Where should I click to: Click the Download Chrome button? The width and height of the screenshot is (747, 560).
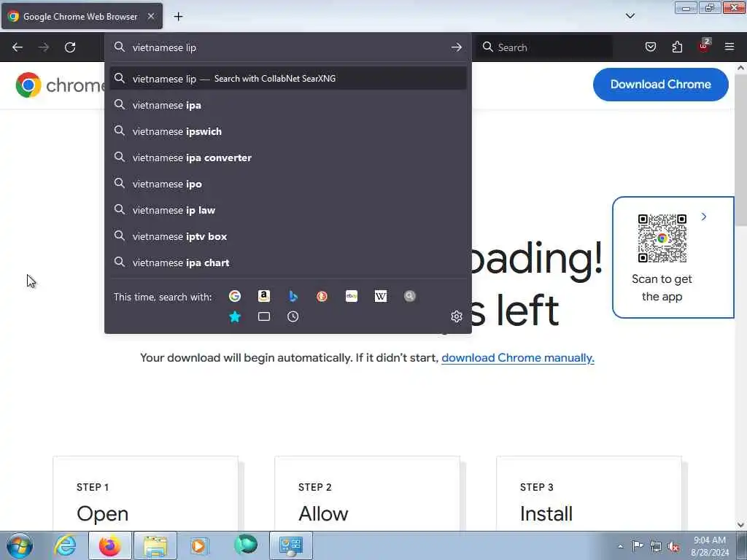coord(661,85)
